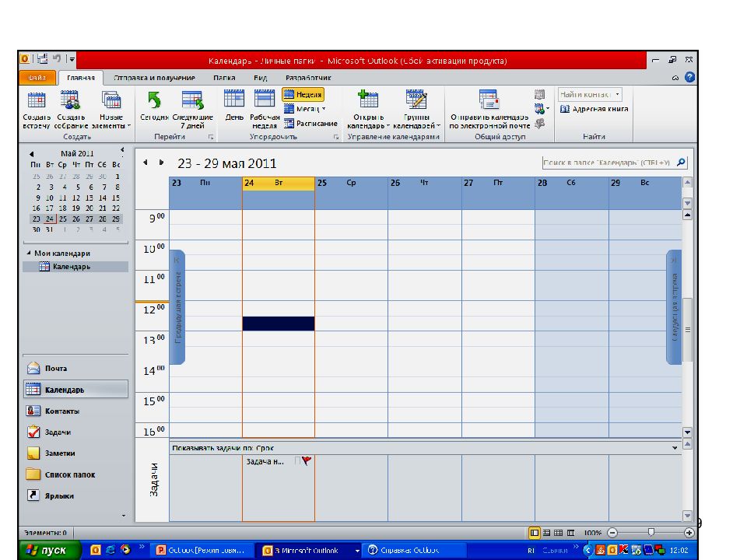This screenshot has width=747, height=560.
Task: Click Create Appointment (Создать встречу) icon
Action: [x=37, y=109]
